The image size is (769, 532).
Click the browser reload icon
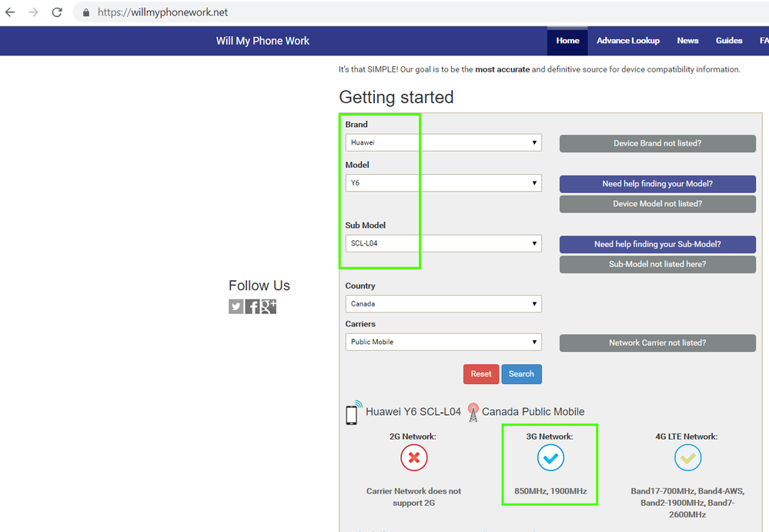57,12
